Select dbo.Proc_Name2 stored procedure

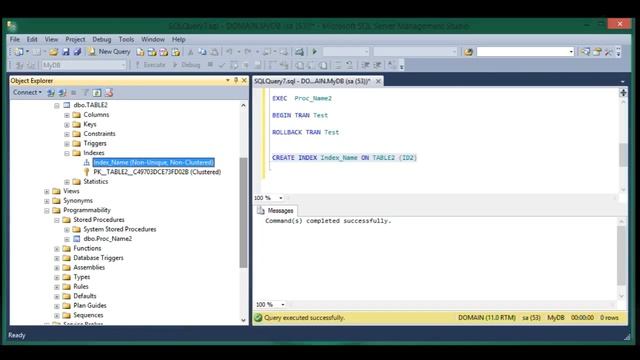[x=108, y=239]
